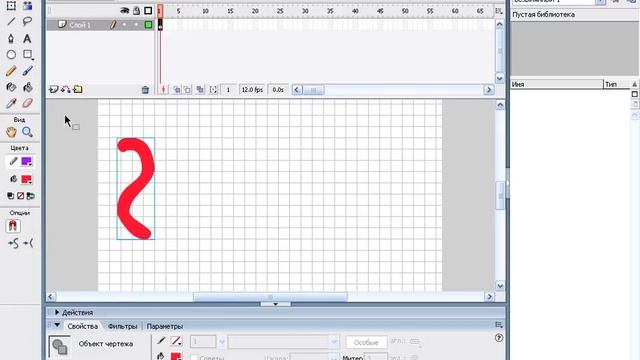
Task: Switch to the Свойства tab
Action: click(82, 326)
